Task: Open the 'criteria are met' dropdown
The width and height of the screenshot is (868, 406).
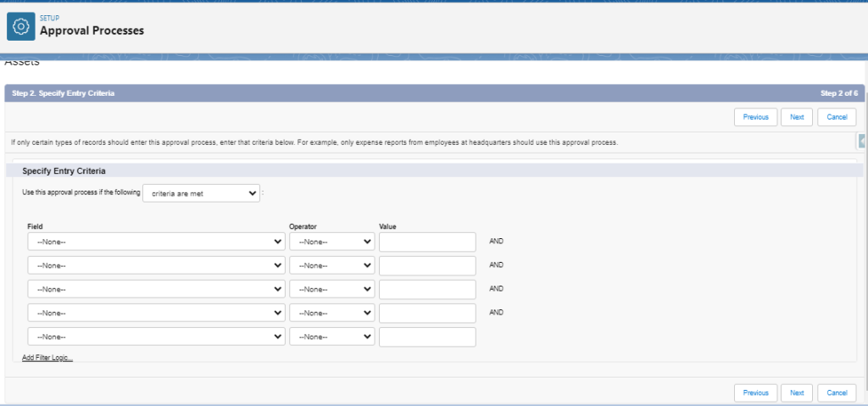Action: pos(202,193)
